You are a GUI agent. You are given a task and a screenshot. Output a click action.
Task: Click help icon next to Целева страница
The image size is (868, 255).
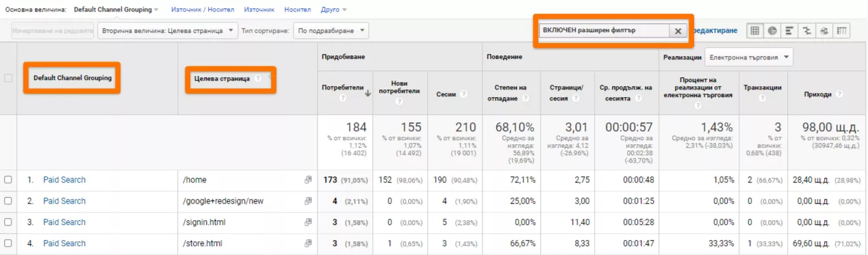click(x=258, y=79)
